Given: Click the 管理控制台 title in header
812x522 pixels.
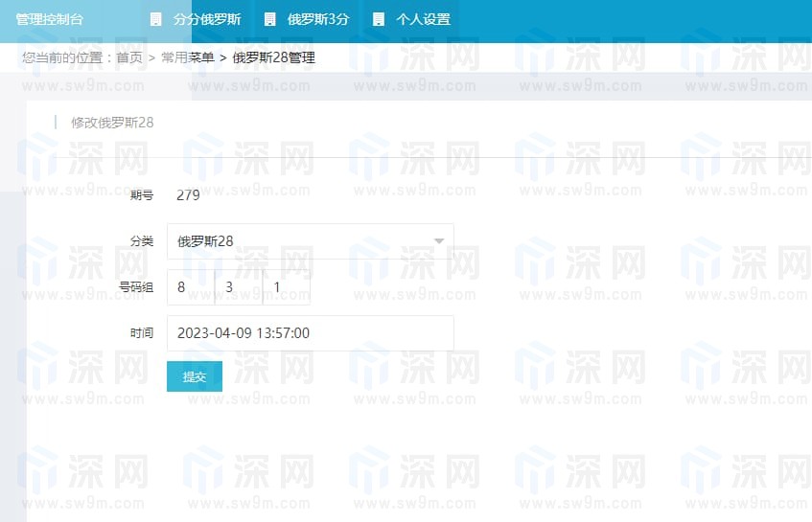Looking at the screenshot, I should [49, 19].
